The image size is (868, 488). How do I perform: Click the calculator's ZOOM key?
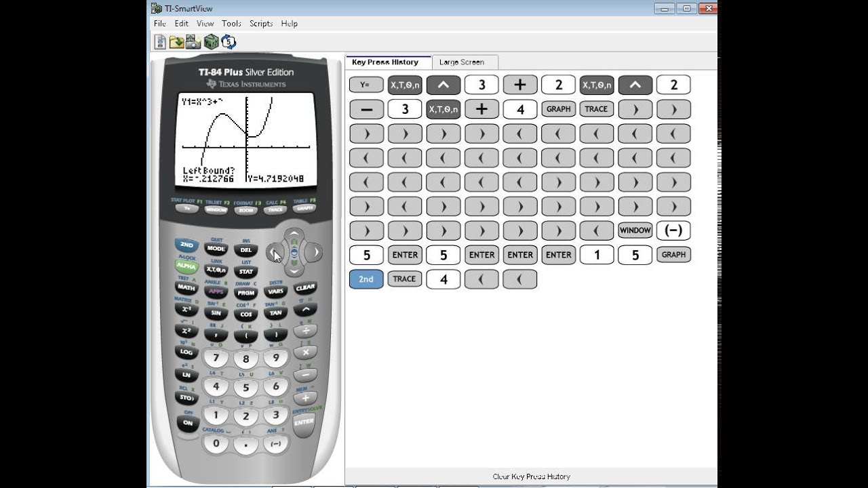[x=246, y=211]
